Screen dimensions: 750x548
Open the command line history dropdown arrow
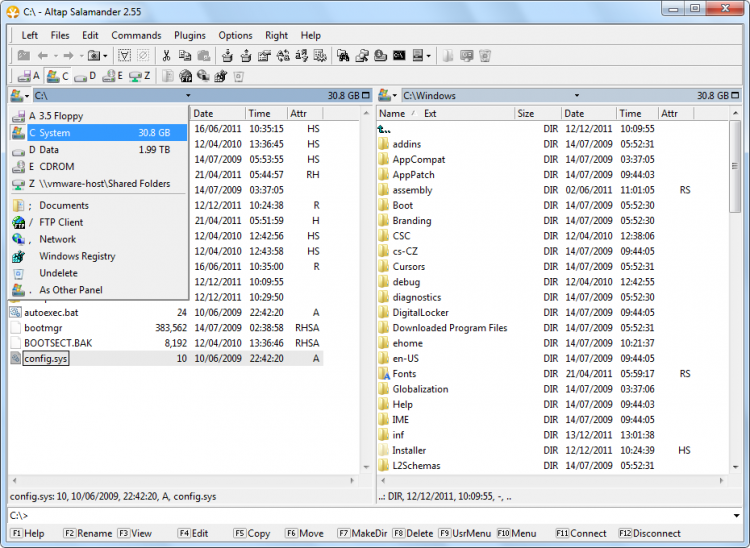point(736,515)
